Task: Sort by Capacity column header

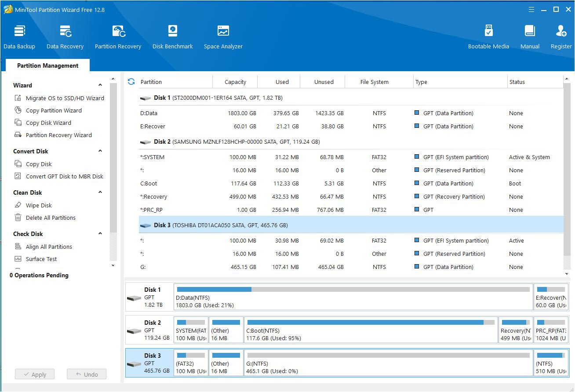Action: 235,82
